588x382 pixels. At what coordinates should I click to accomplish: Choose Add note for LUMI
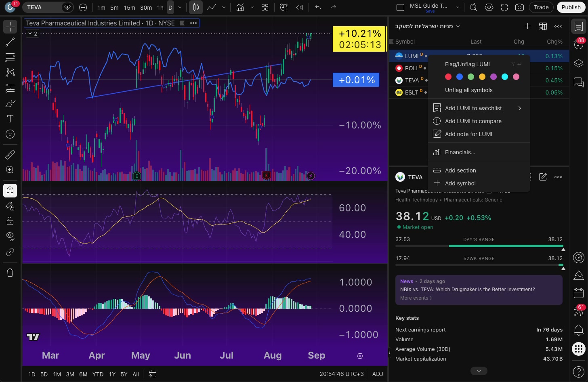coord(479,134)
